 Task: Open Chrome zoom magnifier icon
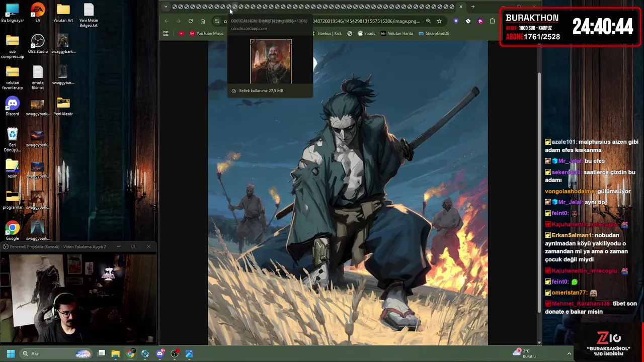click(428, 21)
